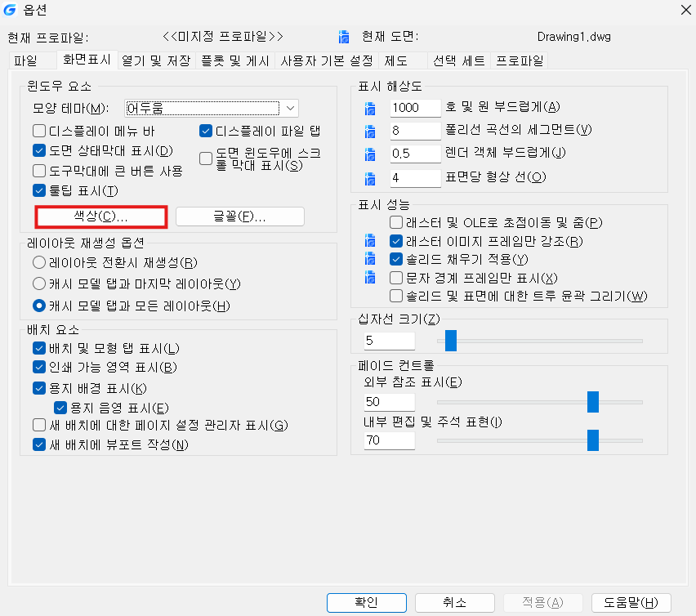Screen dimensions: 696x616
Task: Switch to the 열기 및 저장 tab
Action: pyautogui.click(x=155, y=60)
